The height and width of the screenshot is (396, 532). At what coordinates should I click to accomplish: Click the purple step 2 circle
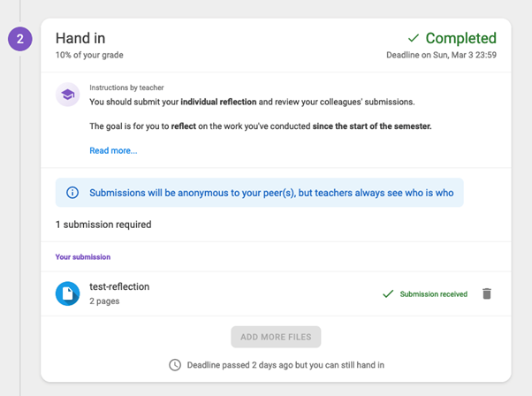20,39
